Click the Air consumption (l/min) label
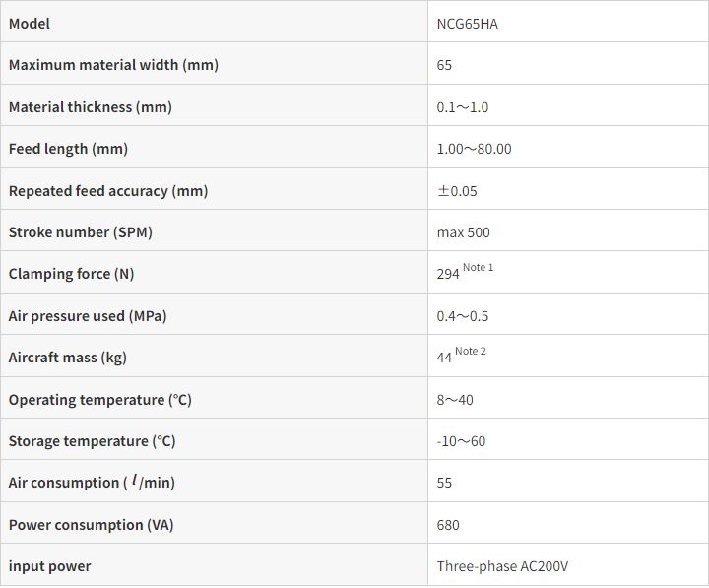Viewport: 709px width, 588px height. click(92, 483)
